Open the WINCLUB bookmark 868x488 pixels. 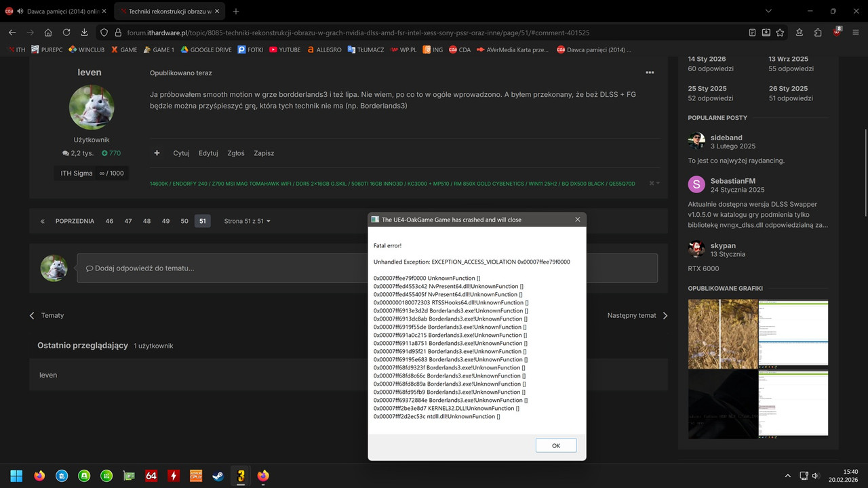(x=86, y=49)
